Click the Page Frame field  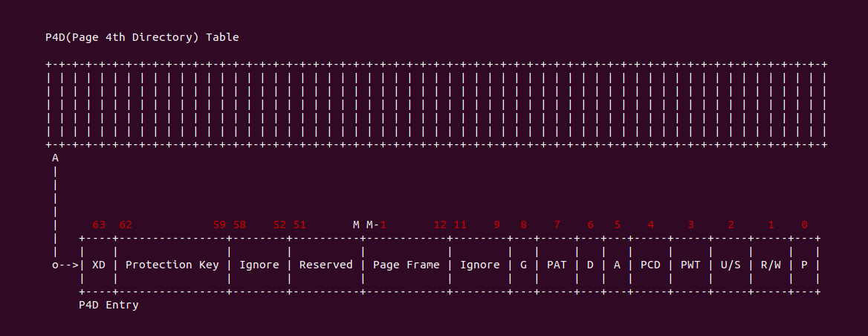coord(407,265)
